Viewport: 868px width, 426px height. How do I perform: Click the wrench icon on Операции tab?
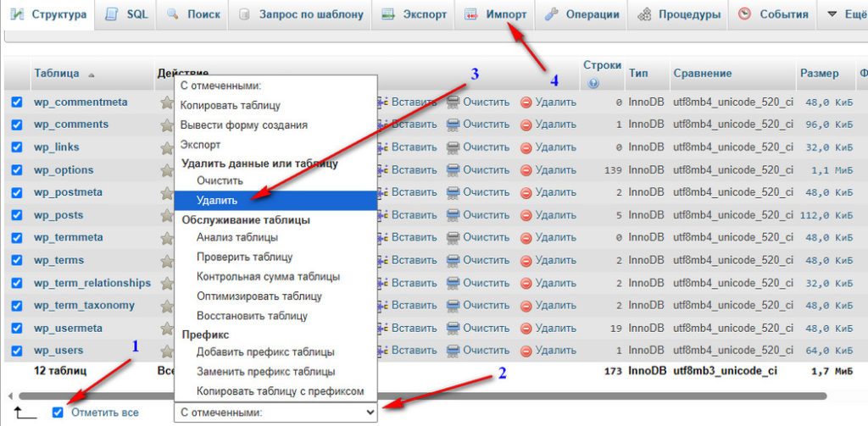(x=552, y=15)
